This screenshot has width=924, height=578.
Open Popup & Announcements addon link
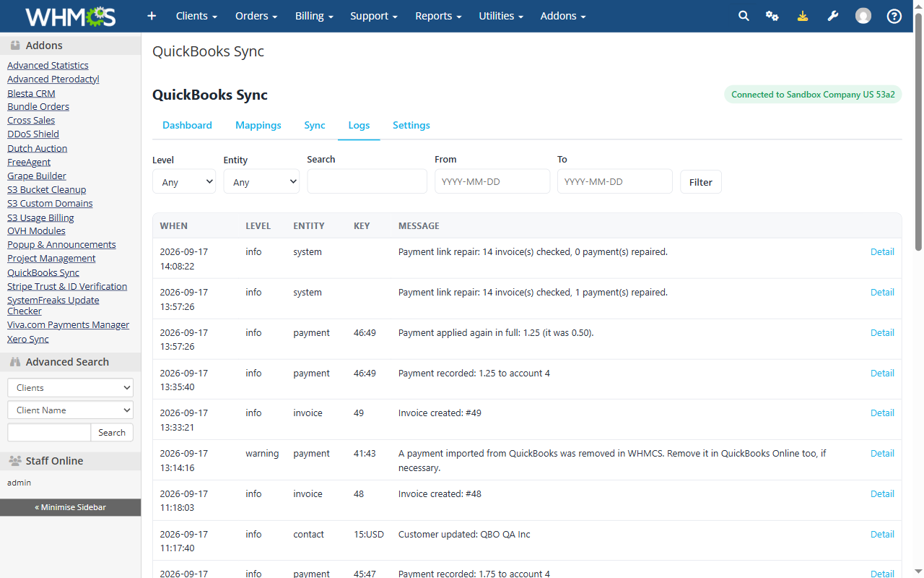[x=61, y=245]
